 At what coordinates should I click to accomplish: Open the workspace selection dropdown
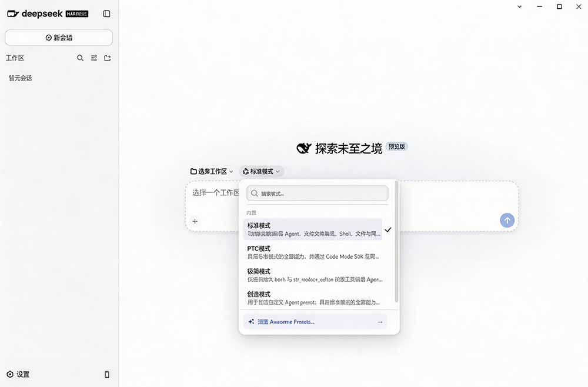click(x=212, y=171)
